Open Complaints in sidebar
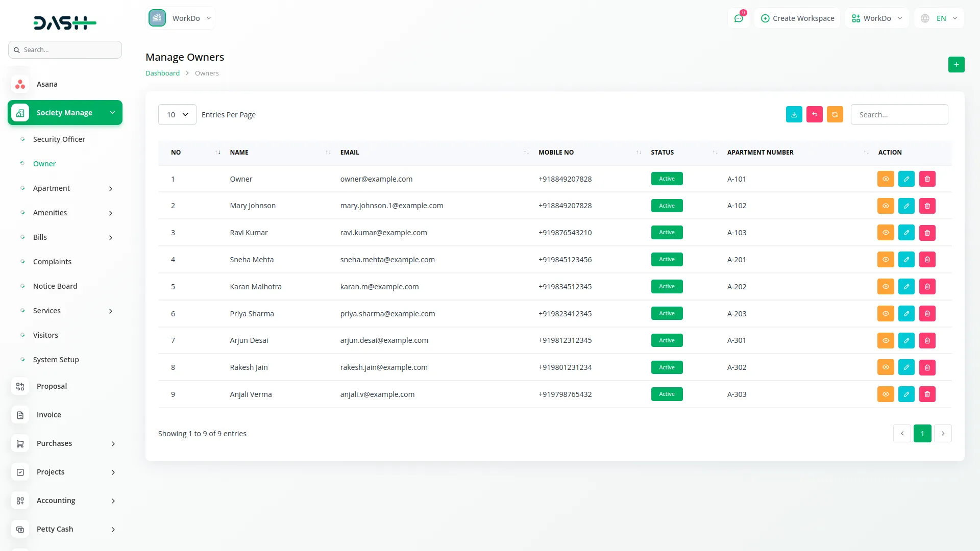Screen dimensions: 980x551 tap(52, 262)
